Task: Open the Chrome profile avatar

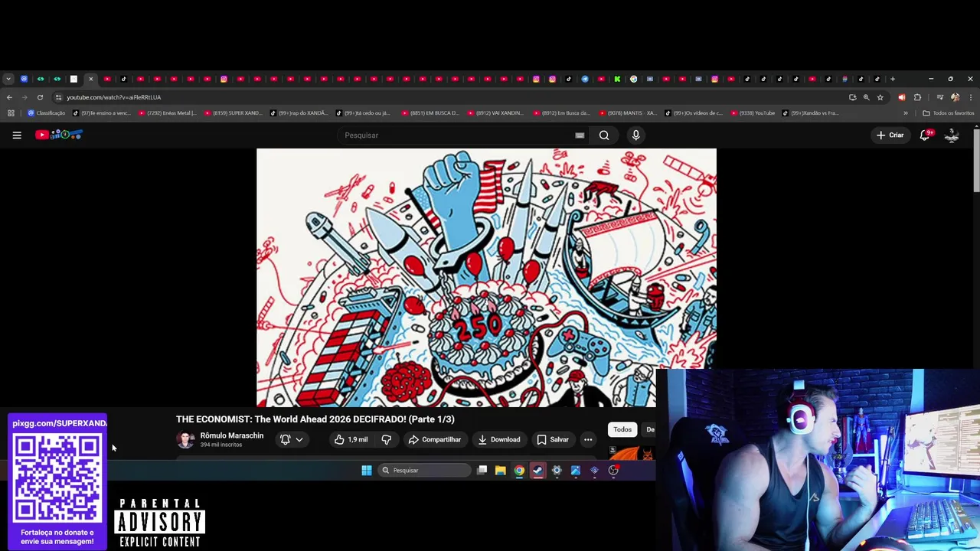Action: coord(955,97)
